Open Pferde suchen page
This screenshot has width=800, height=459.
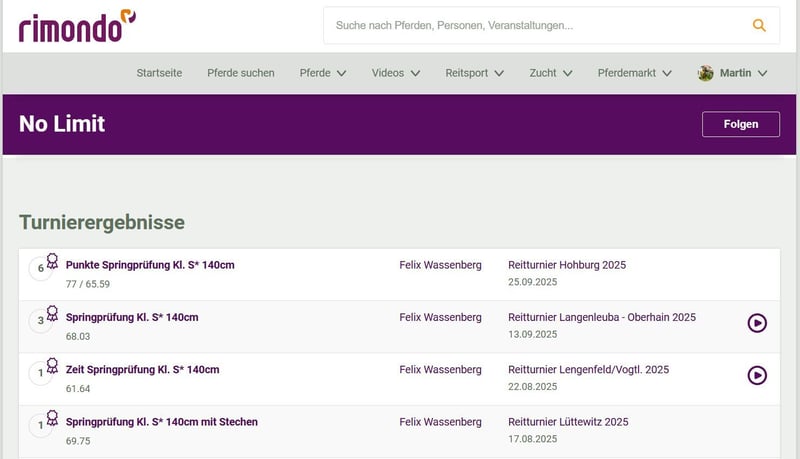click(240, 73)
